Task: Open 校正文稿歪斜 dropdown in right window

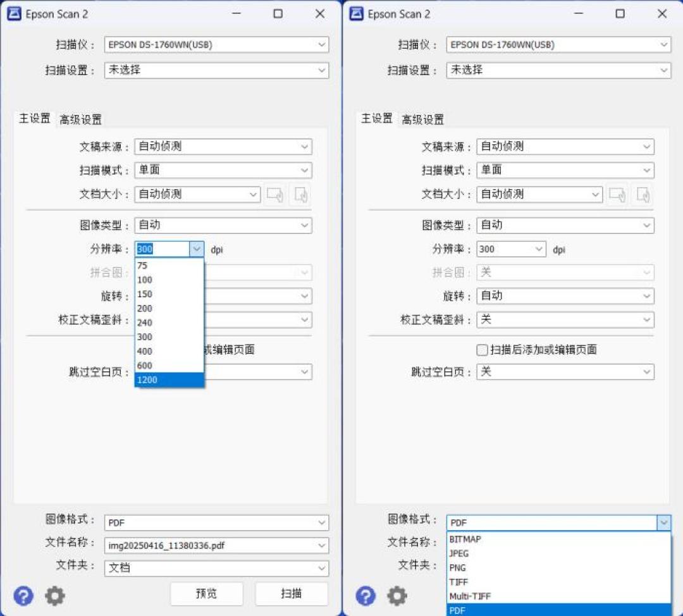Action: [565, 320]
